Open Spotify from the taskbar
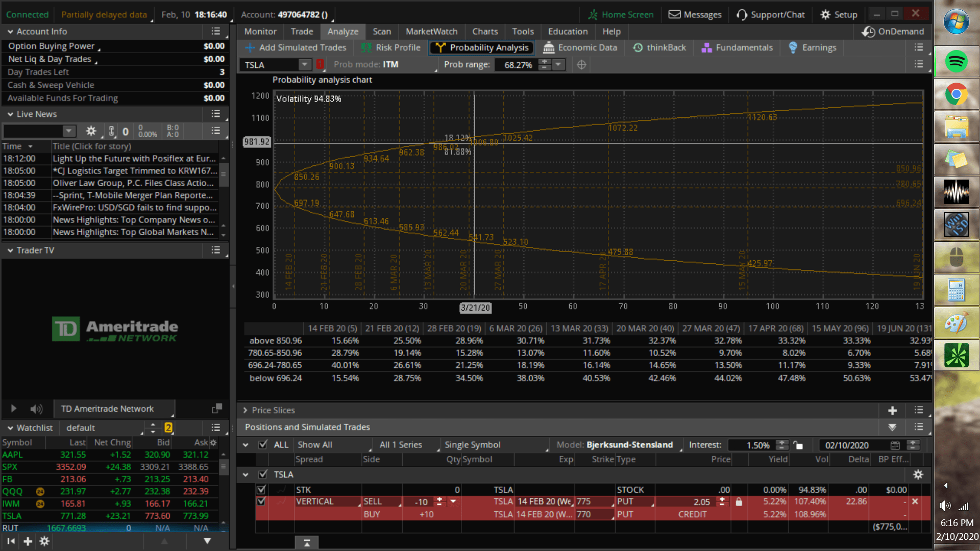The width and height of the screenshot is (980, 551). point(956,62)
